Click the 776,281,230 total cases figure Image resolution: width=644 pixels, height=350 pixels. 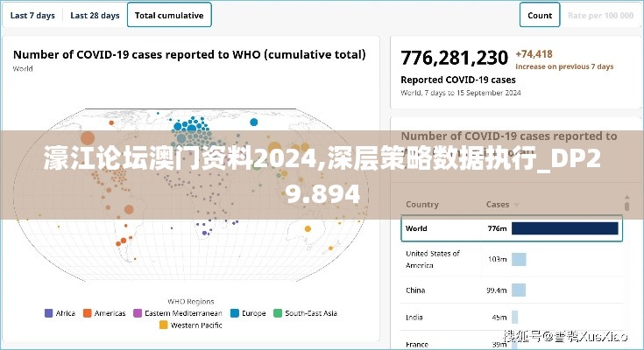[x=454, y=58]
